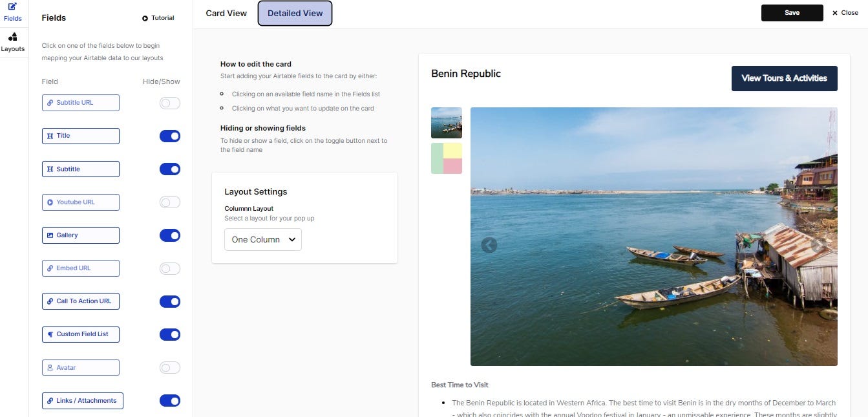
Task: Turn on the Avatar toggle
Action: pyautogui.click(x=170, y=368)
